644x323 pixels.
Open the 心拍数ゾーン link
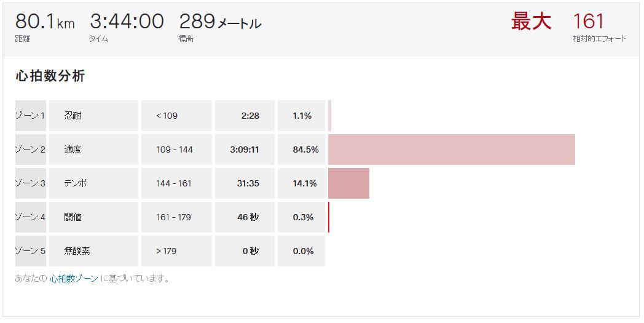tap(74, 279)
